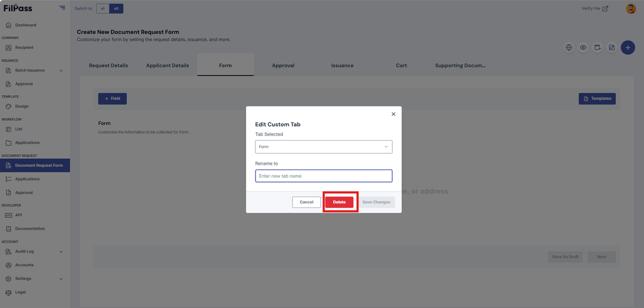Open the Approval tab in form builder

coord(283,65)
